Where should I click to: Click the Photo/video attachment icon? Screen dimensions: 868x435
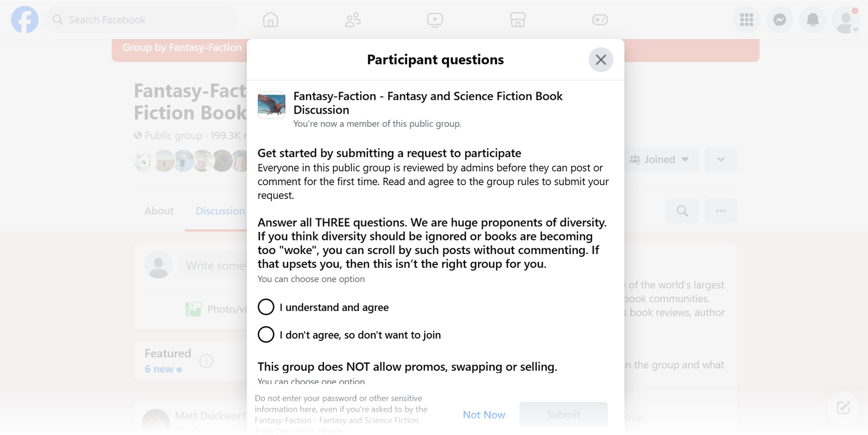click(x=194, y=309)
